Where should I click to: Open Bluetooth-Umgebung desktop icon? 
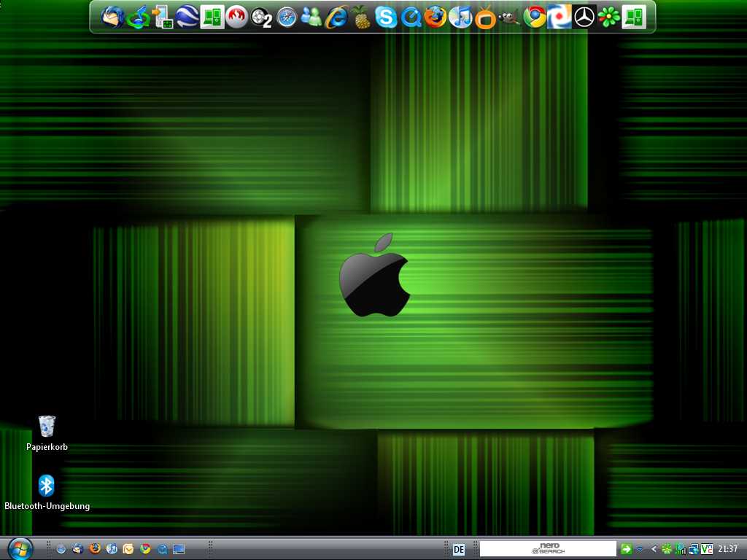(x=47, y=492)
